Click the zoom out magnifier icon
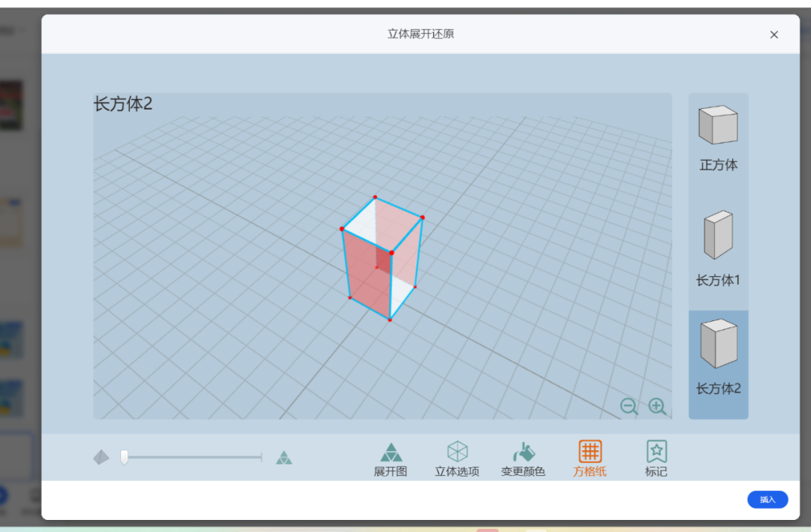 coord(629,407)
